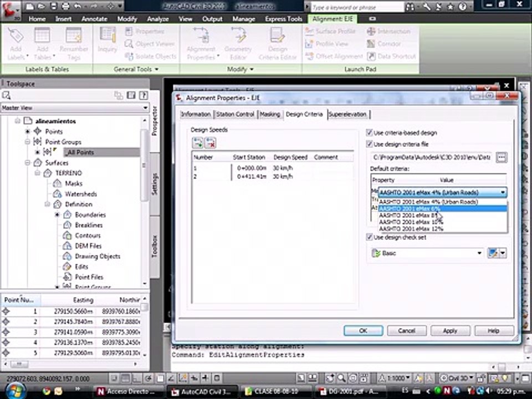Click the Chrome icon in taskbar
Image resolution: width=532 pixels, height=399 pixels.
(46, 391)
